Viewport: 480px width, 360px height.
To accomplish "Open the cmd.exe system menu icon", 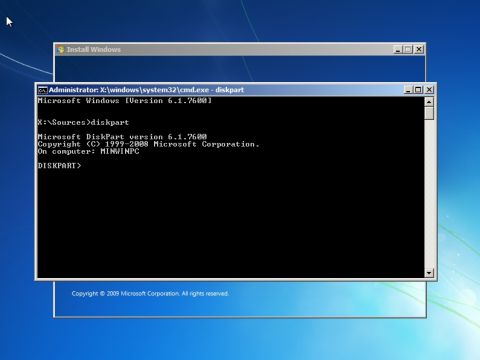I will (x=43, y=90).
